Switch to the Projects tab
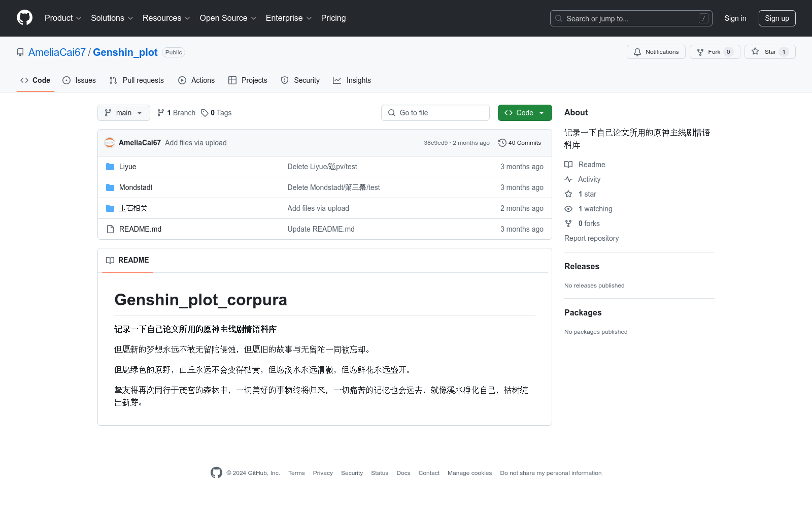The height and width of the screenshot is (508, 812). pos(248,80)
